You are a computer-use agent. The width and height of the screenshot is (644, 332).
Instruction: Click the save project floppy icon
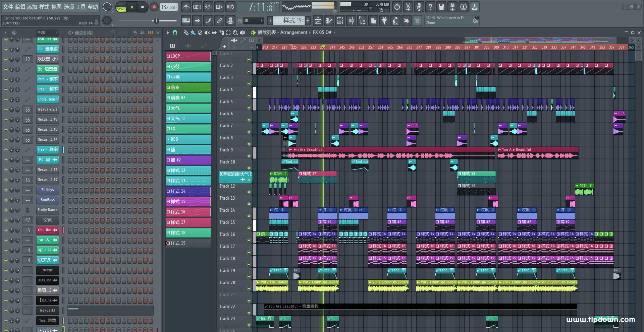(x=441, y=7)
